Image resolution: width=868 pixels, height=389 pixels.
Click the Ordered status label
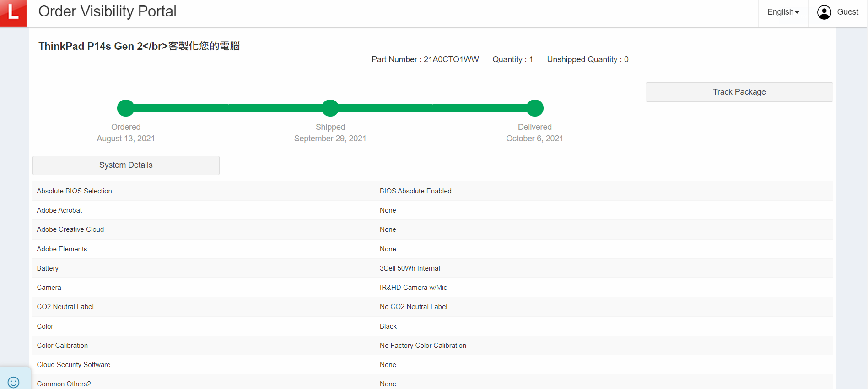click(126, 127)
